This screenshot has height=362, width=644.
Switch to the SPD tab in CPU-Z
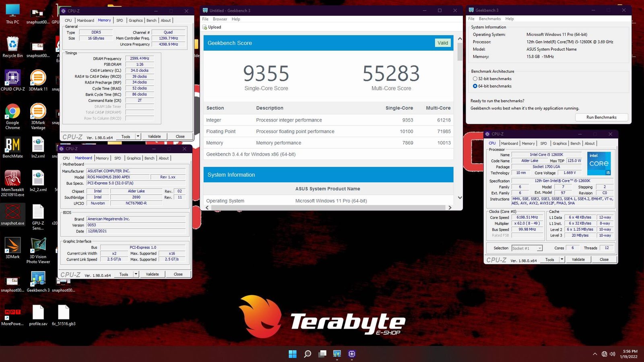[120, 20]
